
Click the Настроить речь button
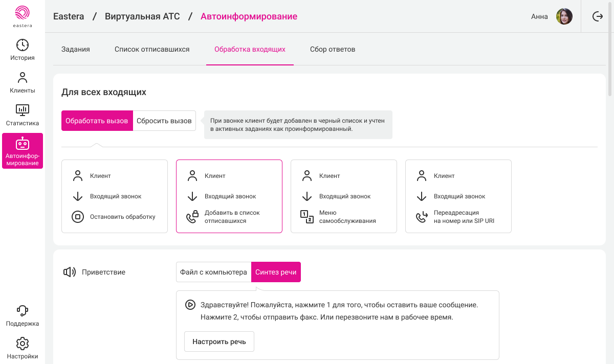(219, 342)
